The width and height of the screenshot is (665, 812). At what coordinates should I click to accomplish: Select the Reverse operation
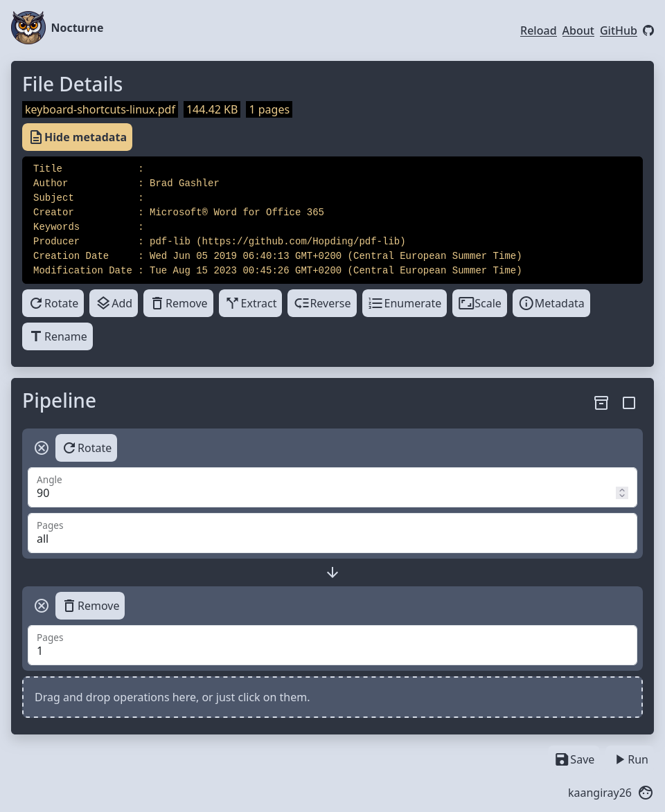(322, 303)
